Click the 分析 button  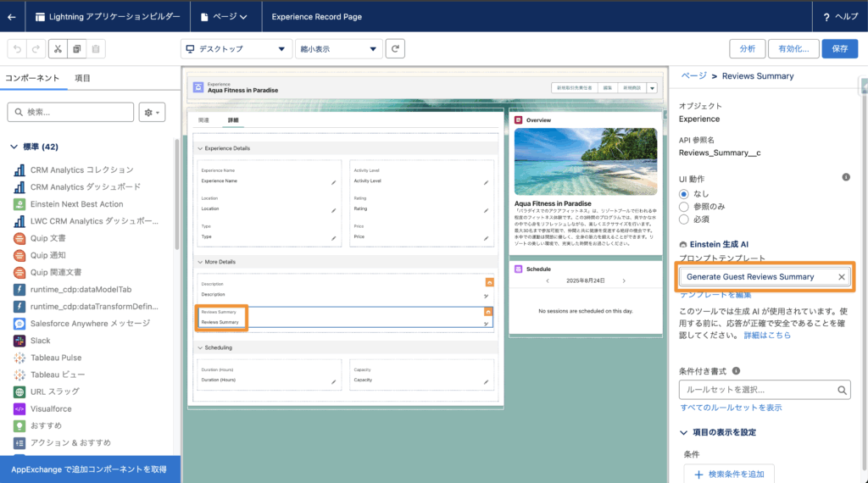[x=747, y=48]
